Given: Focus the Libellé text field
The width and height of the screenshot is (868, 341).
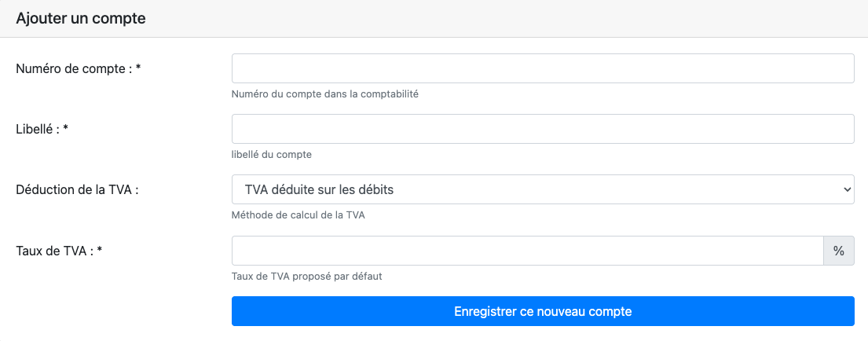Looking at the screenshot, I should click(542, 129).
